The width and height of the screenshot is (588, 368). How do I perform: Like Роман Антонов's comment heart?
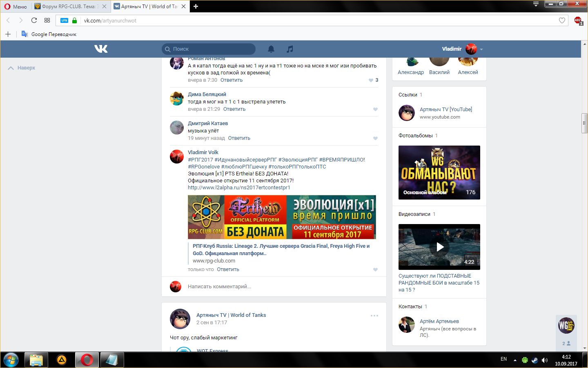click(x=371, y=80)
